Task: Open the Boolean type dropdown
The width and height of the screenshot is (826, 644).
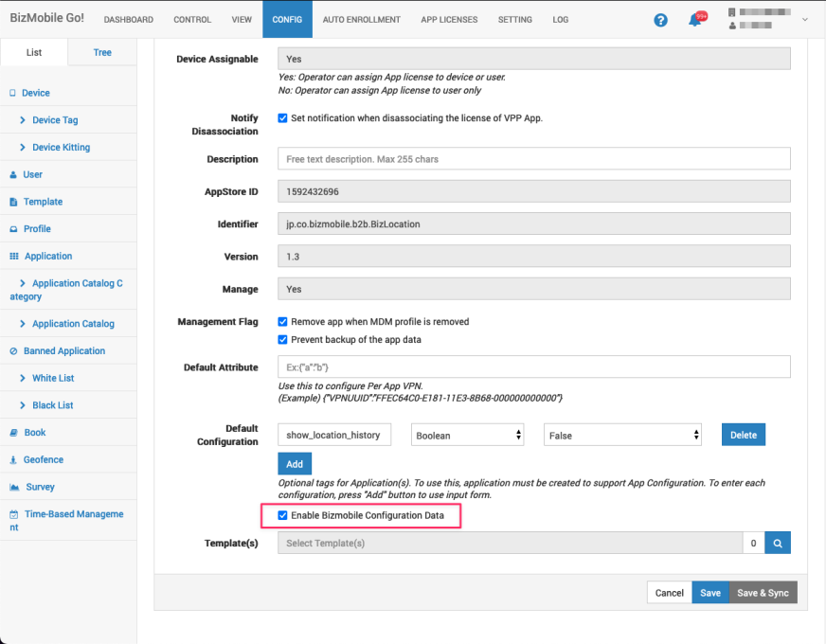Action: pos(468,436)
